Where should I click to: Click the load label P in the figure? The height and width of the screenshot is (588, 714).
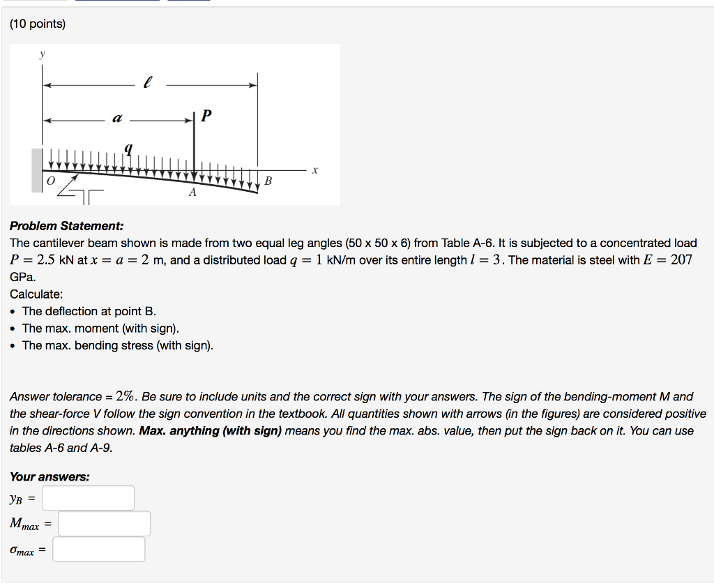pos(207,116)
